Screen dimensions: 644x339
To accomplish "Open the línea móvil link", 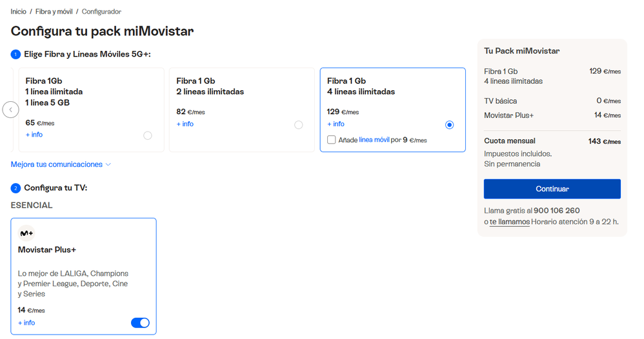I will coord(374,140).
